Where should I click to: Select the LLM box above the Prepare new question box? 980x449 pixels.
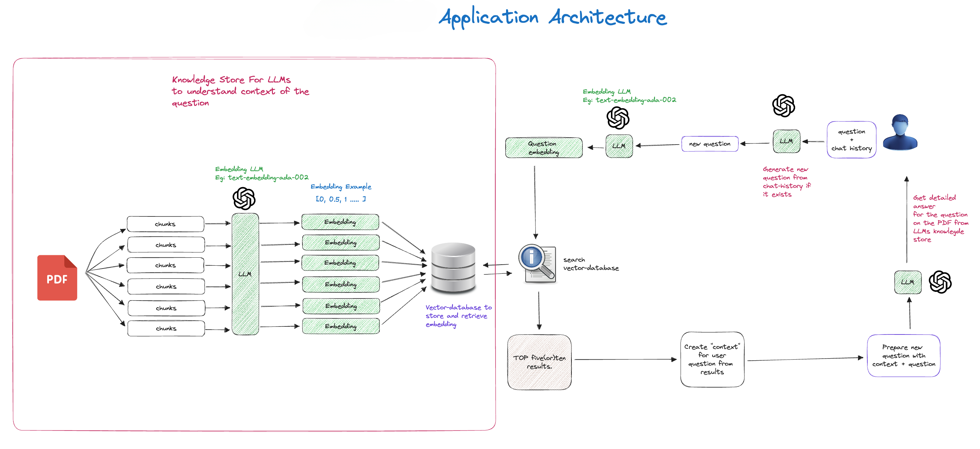(908, 282)
